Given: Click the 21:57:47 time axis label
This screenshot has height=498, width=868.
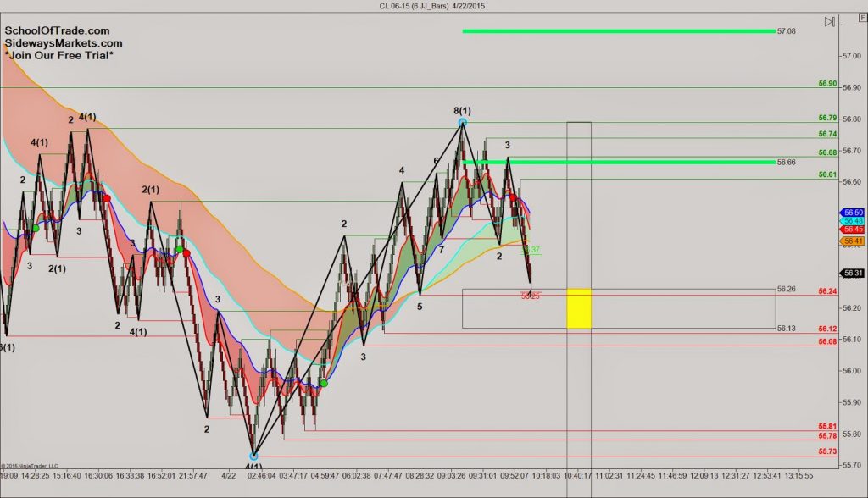Looking at the screenshot, I should coord(192,475).
